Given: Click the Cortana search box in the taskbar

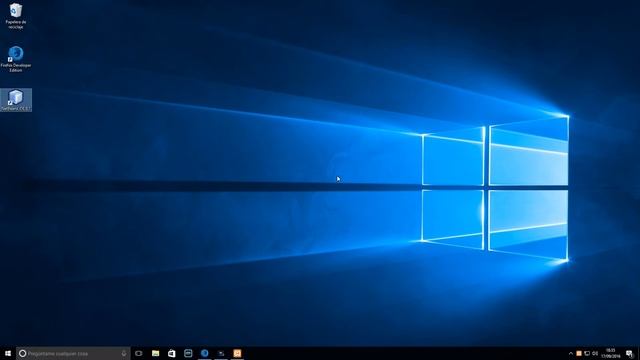Looking at the screenshot, I should 73,353.
